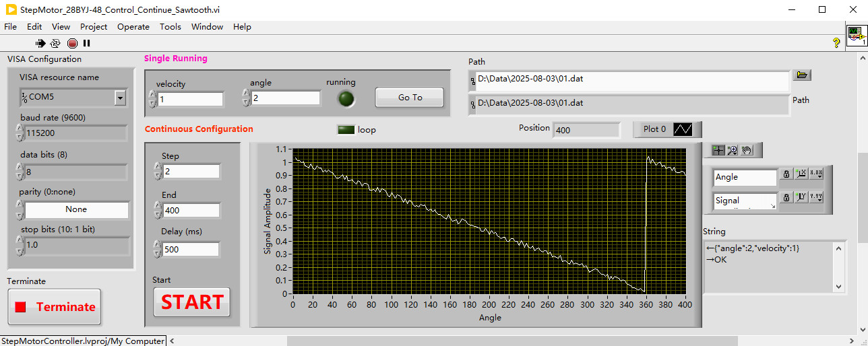Image resolution: width=868 pixels, height=346 pixels.
Task: Click the velocity input field
Action: (x=190, y=100)
